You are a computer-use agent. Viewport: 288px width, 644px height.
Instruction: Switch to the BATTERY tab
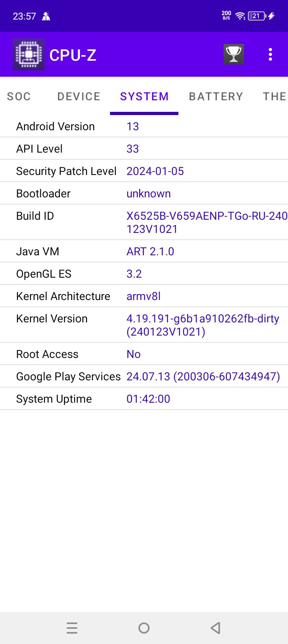[216, 96]
